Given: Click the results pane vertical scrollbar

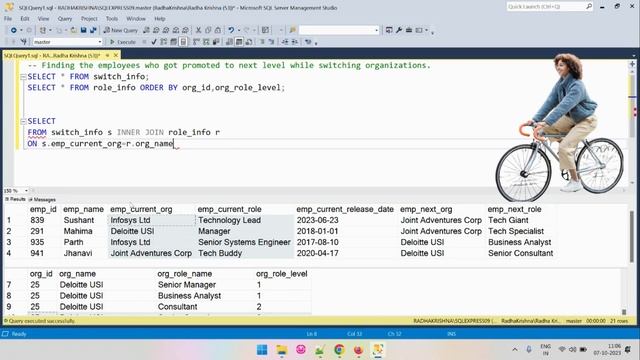Looking at the screenshot, I should click(x=631, y=237).
